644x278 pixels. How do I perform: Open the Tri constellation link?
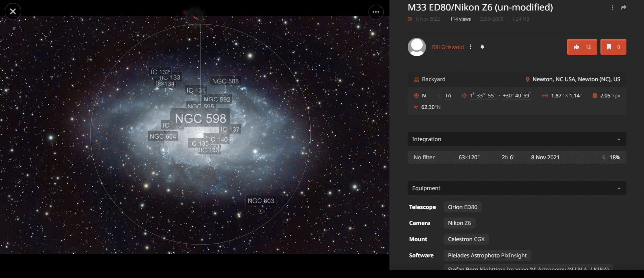(448, 96)
